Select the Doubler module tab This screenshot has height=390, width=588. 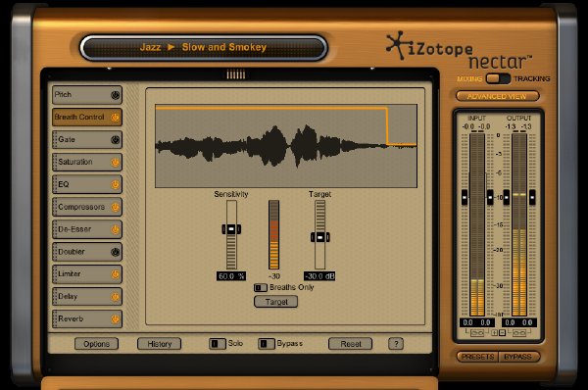(x=87, y=252)
